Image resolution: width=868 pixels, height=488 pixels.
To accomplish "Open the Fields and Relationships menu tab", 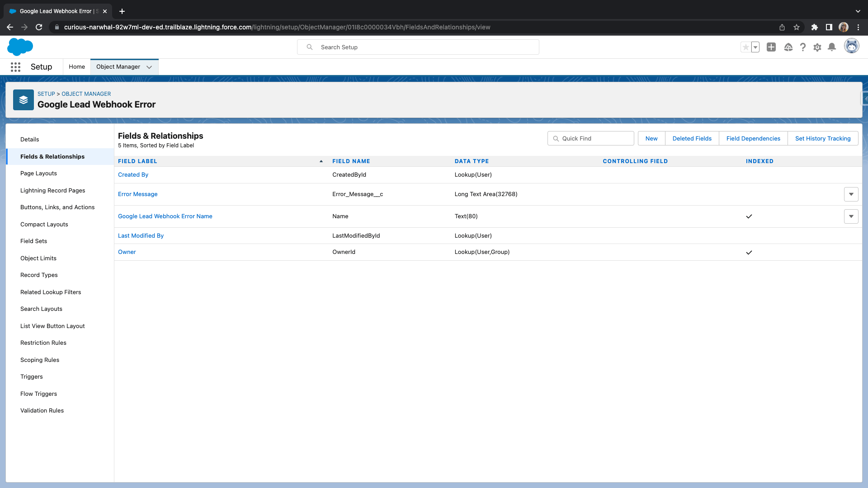I will click(52, 155).
